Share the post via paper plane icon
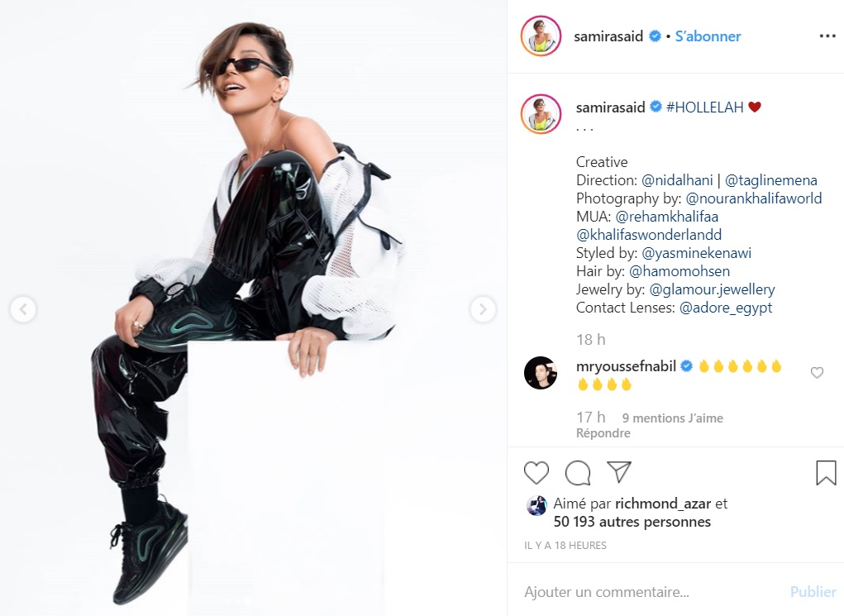This screenshot has height=616, width=844. (x=619, y=471)
